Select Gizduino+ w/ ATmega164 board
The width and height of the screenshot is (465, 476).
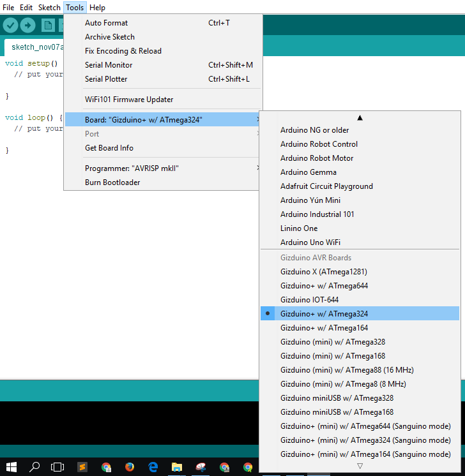(x=360, y=327)
